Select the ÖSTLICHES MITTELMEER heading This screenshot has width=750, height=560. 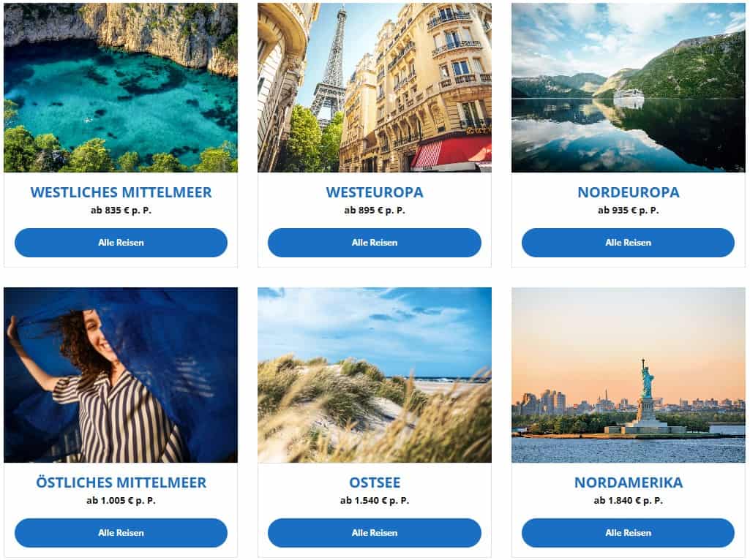click(121, 482)
